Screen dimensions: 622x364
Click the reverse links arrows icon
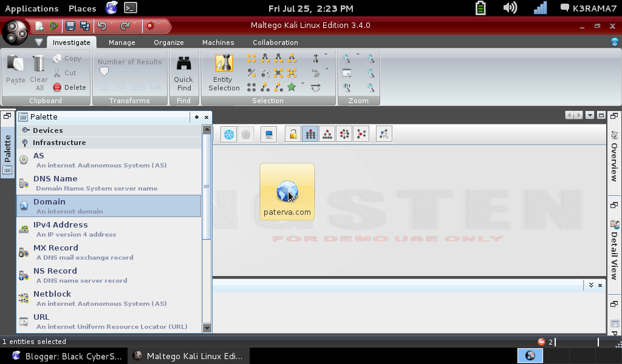[316, 87]
